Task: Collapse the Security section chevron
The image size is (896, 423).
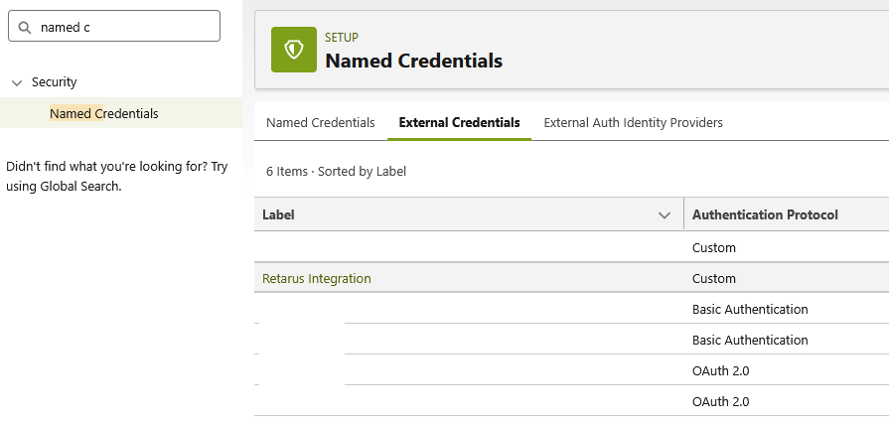Action: (x=16, y=82)
